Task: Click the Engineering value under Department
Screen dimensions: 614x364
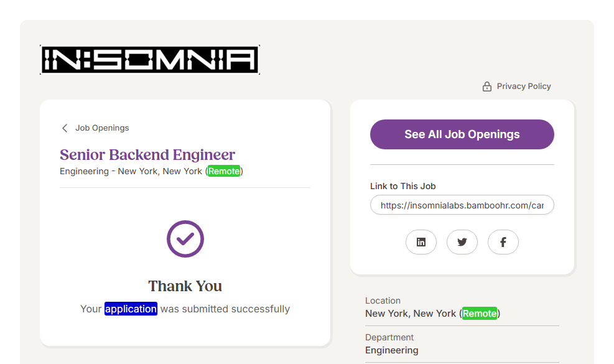Action: pyautogui.click(x=392, y=350)
